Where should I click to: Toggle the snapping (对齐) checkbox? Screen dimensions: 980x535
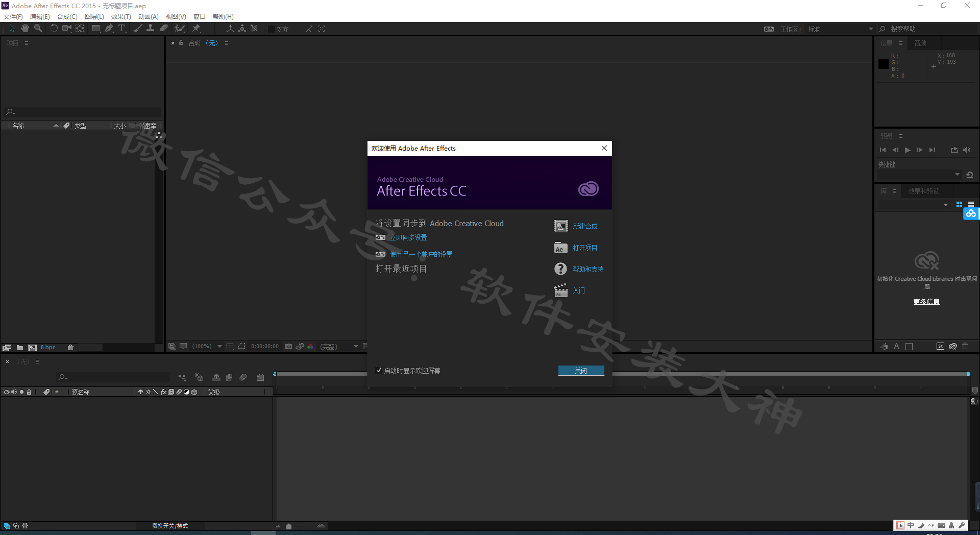[271, 29]
